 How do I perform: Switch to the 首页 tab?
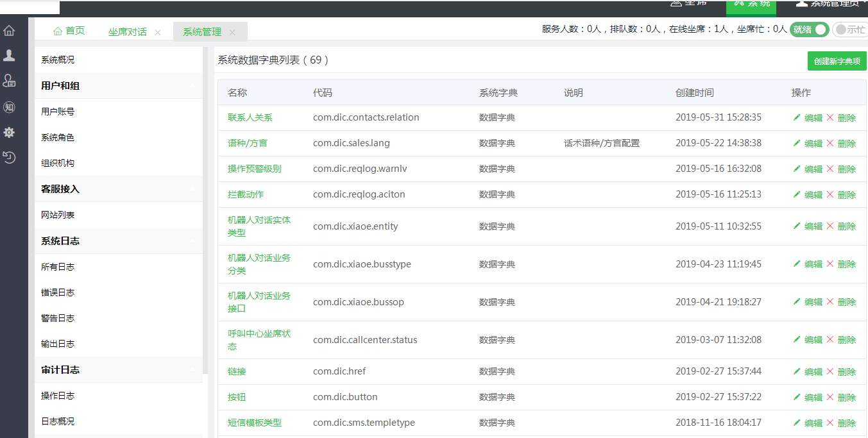[x=69, y=31]
